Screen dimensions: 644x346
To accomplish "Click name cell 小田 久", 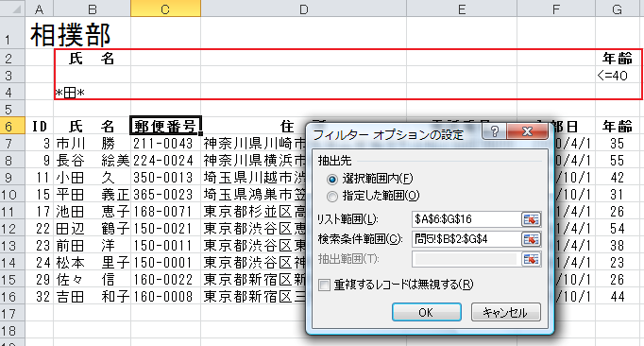I will tap(92, 178).
